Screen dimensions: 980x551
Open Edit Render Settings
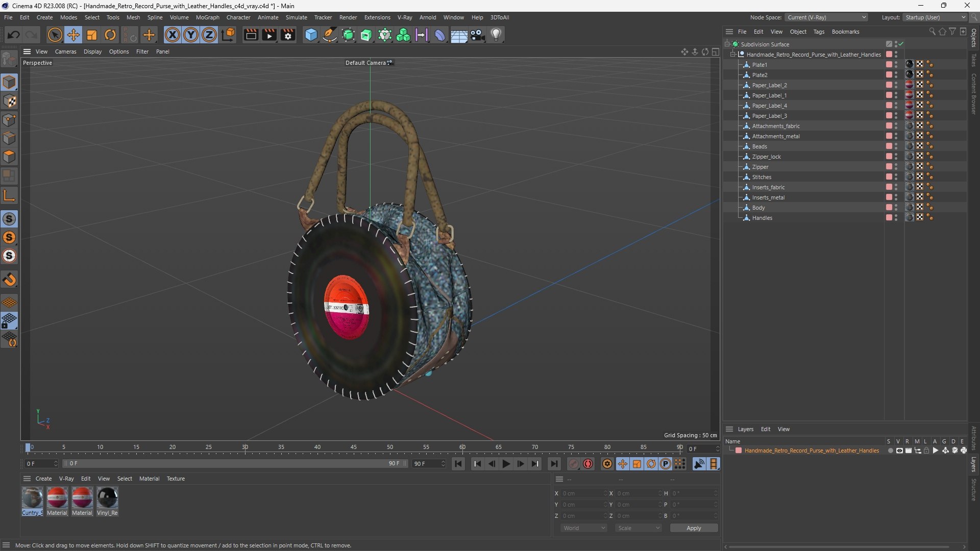[288, 35]
